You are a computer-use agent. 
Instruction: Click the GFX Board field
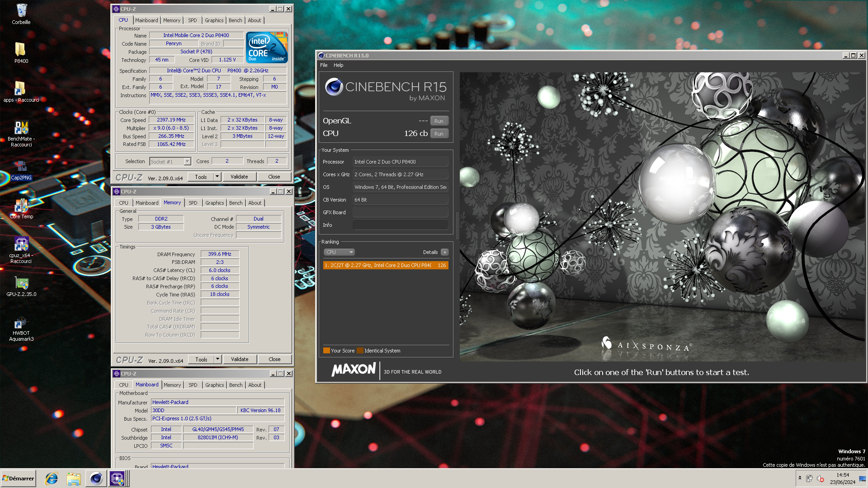400,212
